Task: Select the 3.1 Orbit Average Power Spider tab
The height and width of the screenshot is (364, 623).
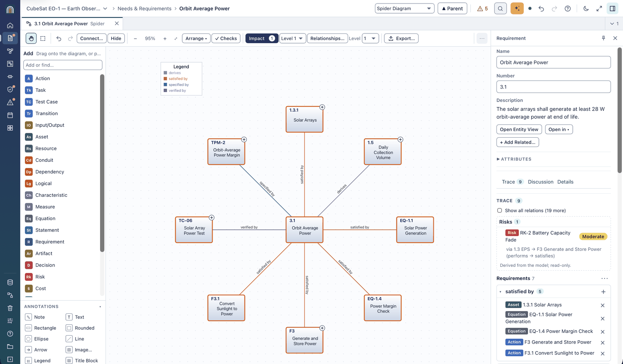Action: pos(69,24)
